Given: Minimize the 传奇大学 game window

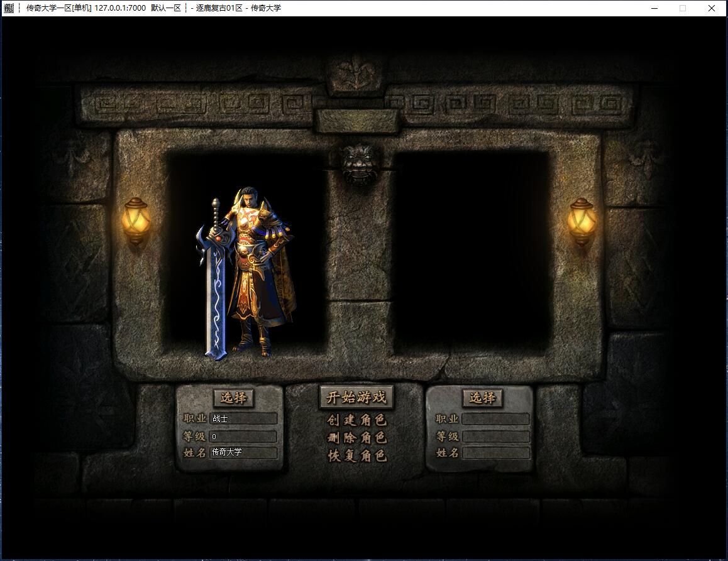Looking at the screenshot, I should tap(654, 8).
